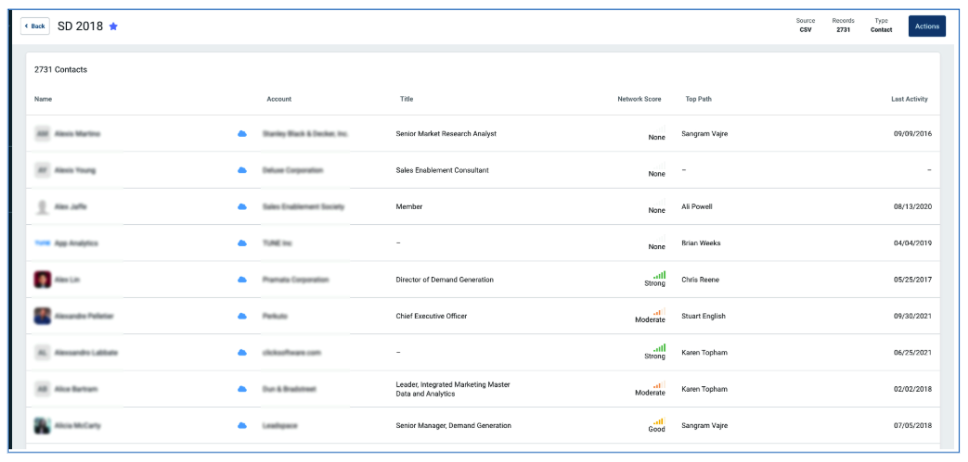Click the SD 2018 list title
The height and width of the screenshot is (462, 968).
80,26
